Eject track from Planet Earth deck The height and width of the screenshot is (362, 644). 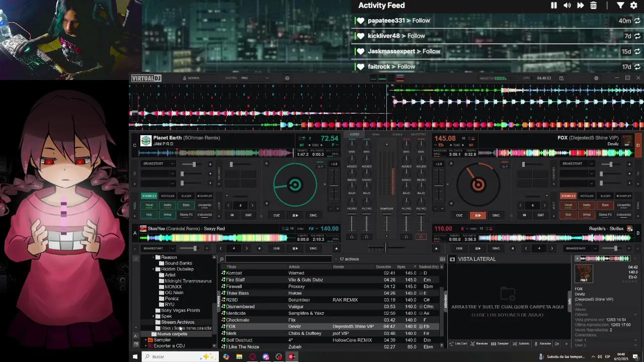(266, 163)
